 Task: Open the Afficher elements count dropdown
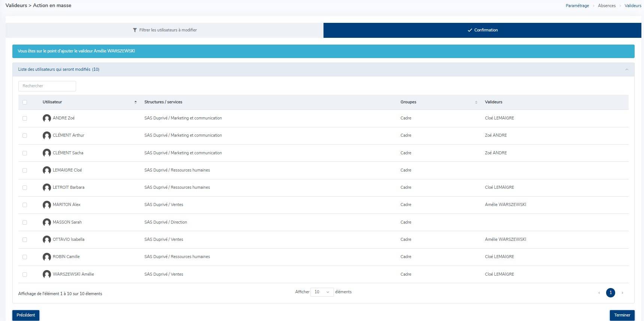coord(322,292)
